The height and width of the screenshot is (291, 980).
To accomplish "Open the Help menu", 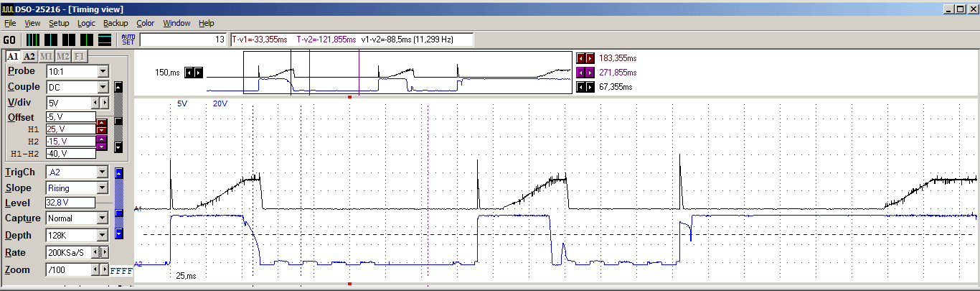I will (207, 23).
